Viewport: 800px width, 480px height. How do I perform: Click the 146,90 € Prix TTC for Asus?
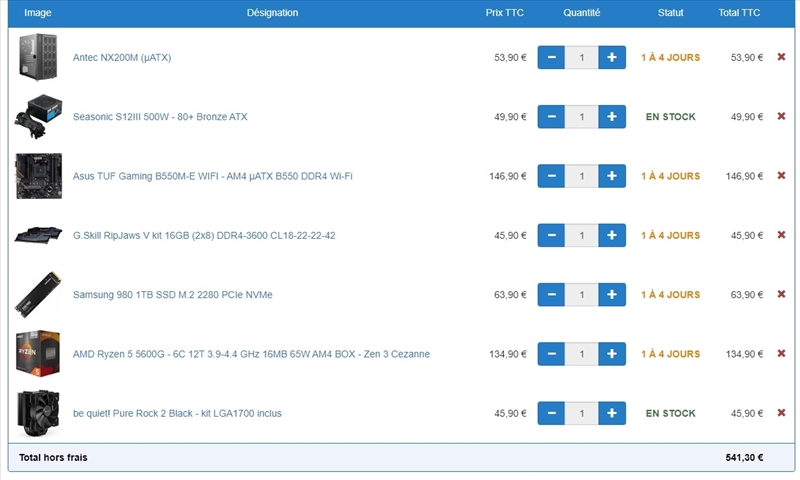tap(508, 176)
